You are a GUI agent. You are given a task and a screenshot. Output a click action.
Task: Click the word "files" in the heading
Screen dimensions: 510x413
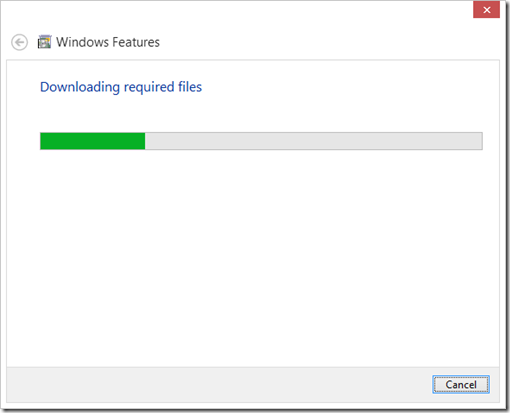190,87
